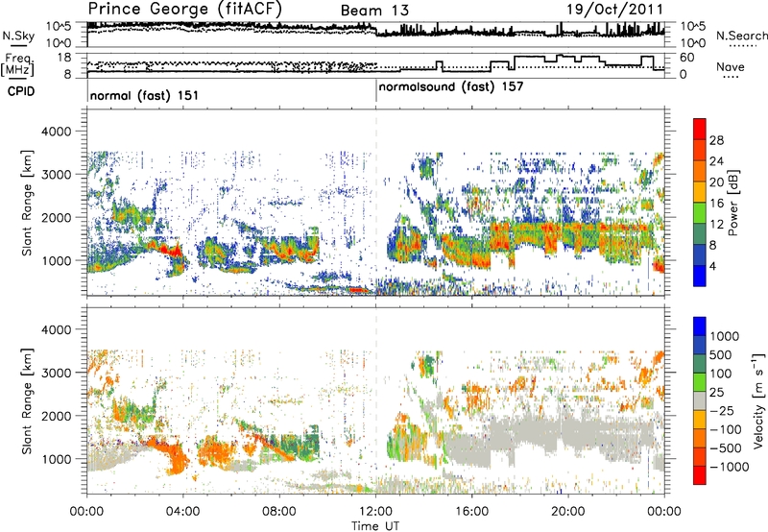This screenshot has width=768, height=532.
Task: Click the velocity colorbar value '-1000'
Action: click(730, 467)
